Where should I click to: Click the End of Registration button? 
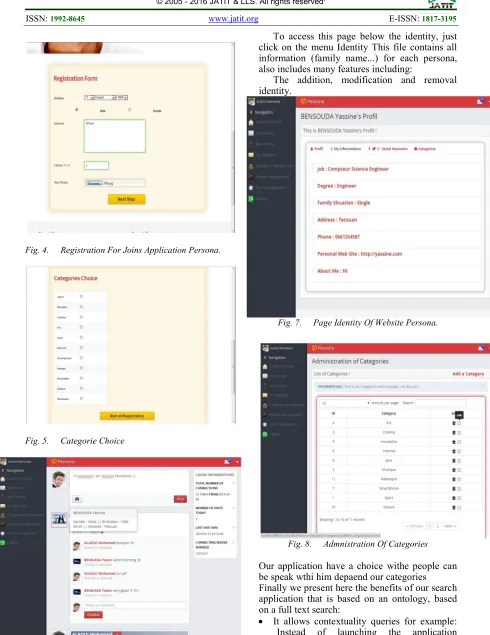point(127,416)
